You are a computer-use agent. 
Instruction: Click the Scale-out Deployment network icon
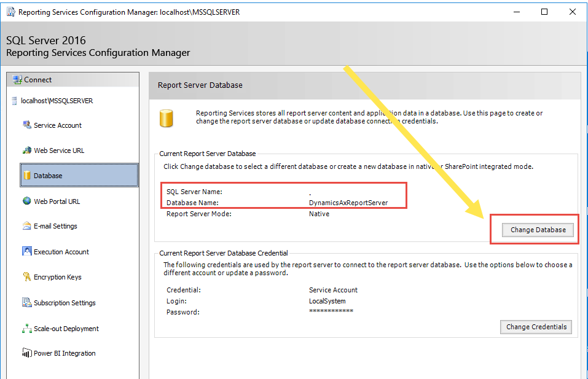26,329
